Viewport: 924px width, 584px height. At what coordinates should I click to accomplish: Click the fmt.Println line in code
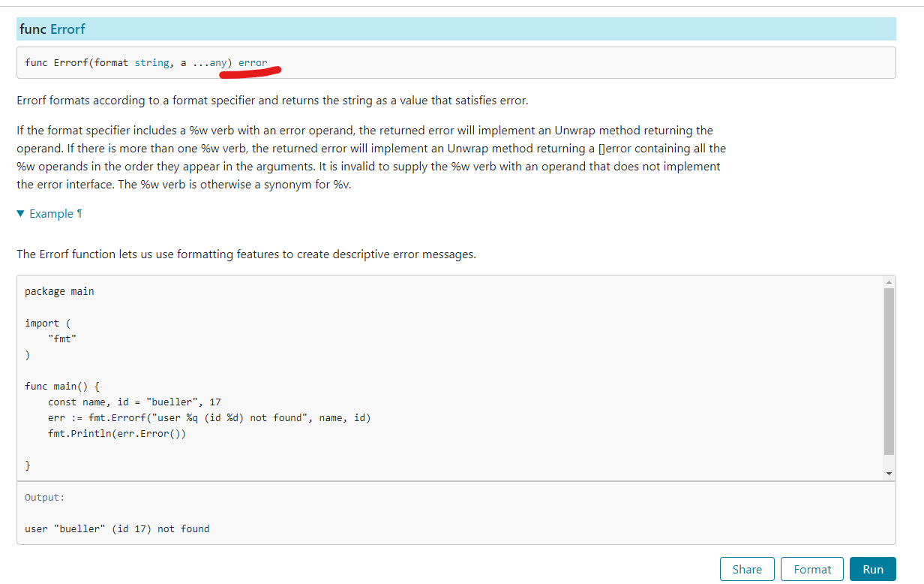tap(116, 433)
